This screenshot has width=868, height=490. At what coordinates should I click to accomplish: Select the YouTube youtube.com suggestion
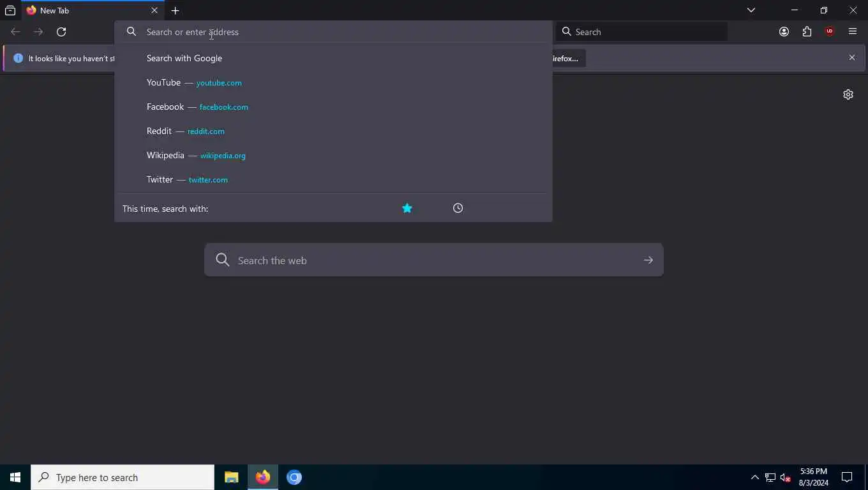tap(333, 82)
